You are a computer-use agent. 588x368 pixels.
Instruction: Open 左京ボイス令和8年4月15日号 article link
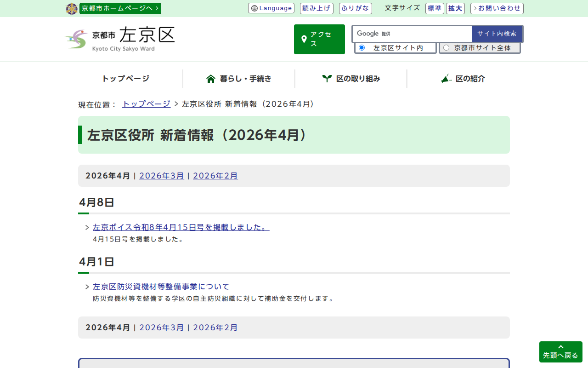[x=181, y=227]
